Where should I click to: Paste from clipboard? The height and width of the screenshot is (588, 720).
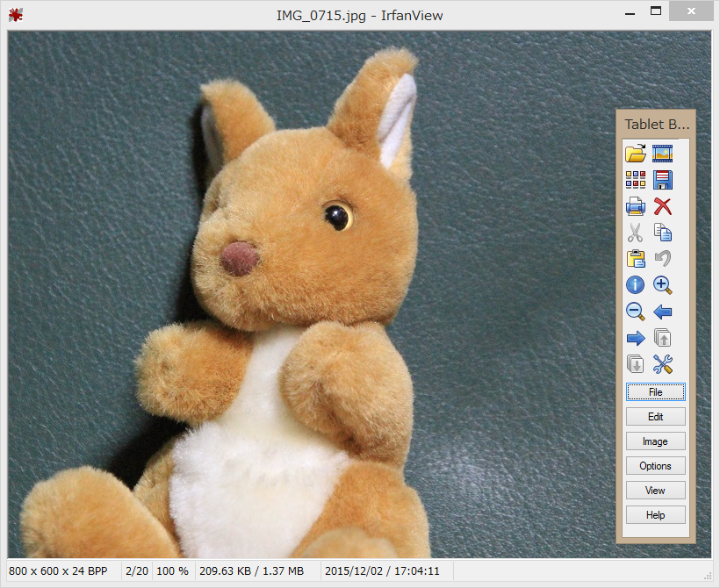click(x=635, y=258)
